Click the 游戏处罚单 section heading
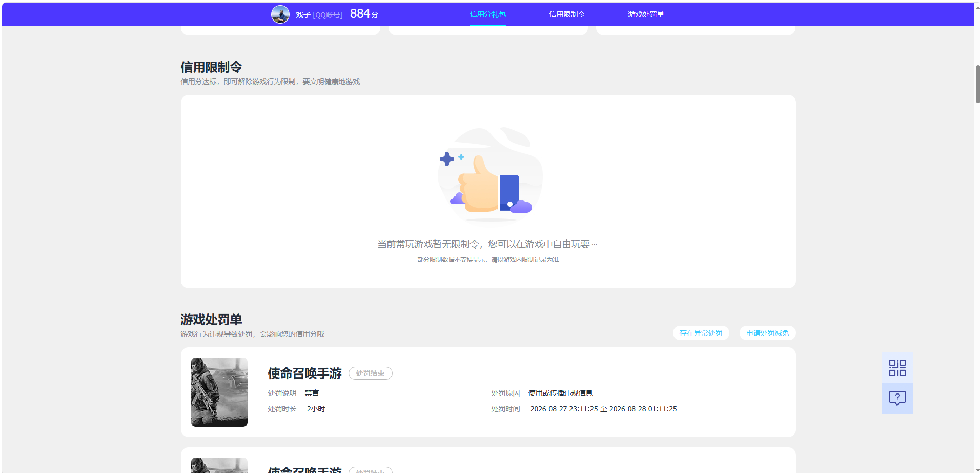Image resolution: width=980 pixels, height=473 pixels. (x=211, y=320)
